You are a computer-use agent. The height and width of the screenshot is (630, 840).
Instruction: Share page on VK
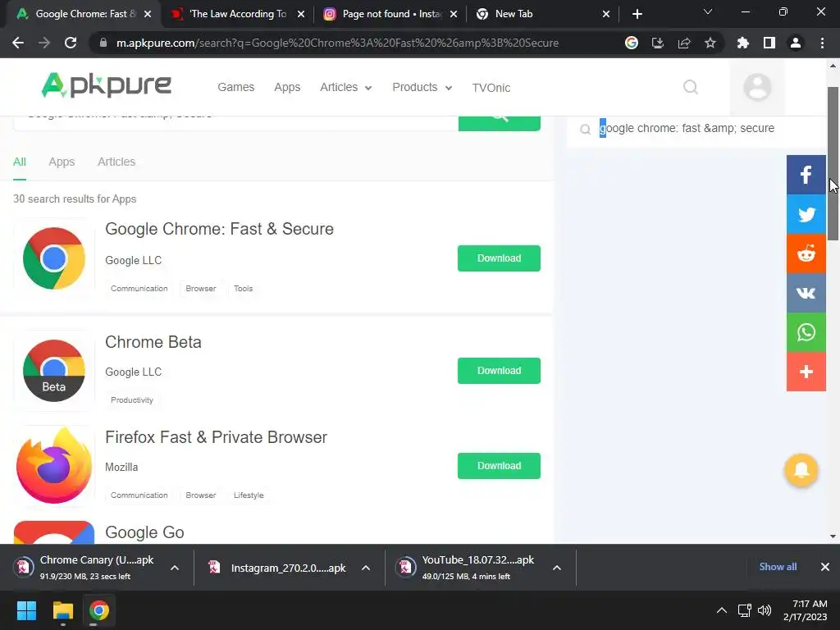click(x=806, y=293)
